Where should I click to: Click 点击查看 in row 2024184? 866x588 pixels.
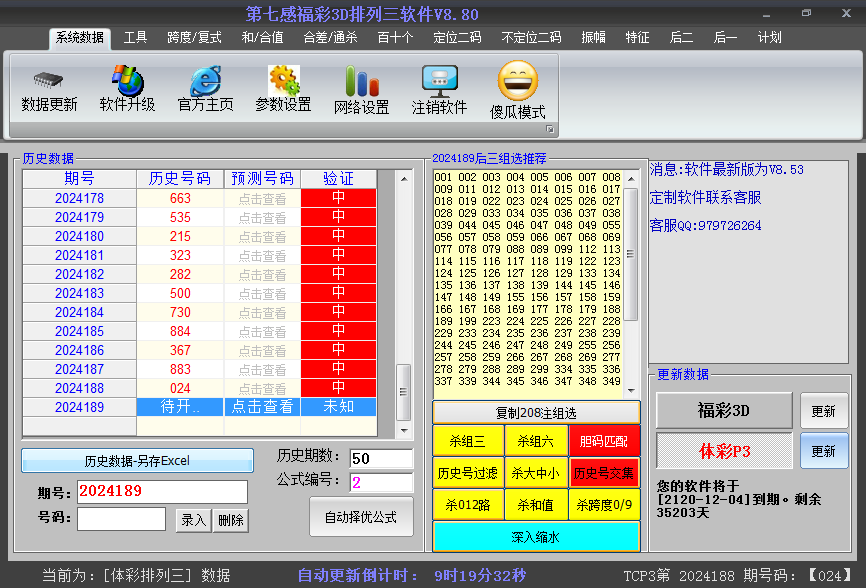tap(262, 312)
